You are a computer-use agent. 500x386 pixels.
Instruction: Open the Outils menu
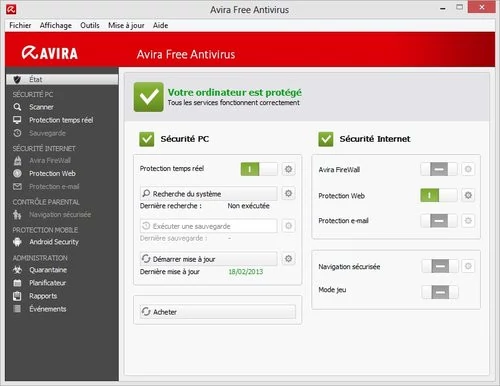(x=90, y=25)
